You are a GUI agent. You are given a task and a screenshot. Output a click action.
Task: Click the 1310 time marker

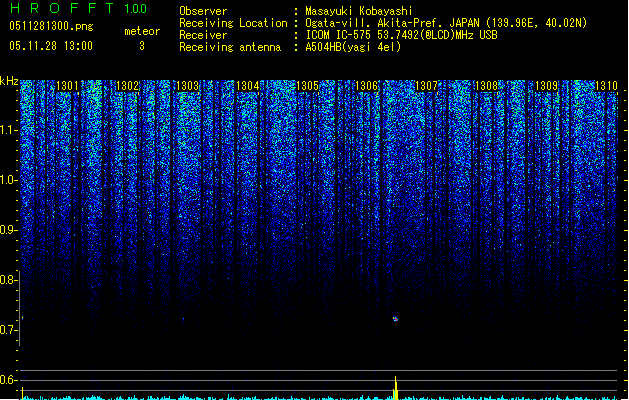point(606,86)
